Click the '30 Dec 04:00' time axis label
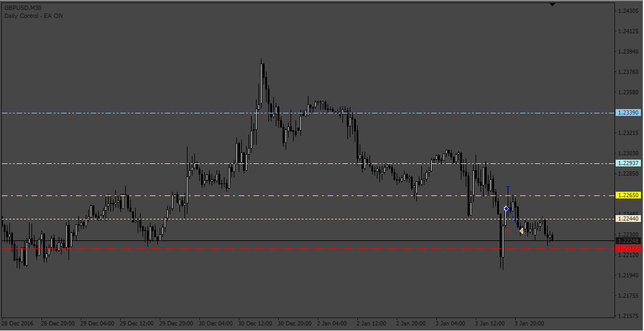Screen dimensions: 644x331 coord(216,323)
